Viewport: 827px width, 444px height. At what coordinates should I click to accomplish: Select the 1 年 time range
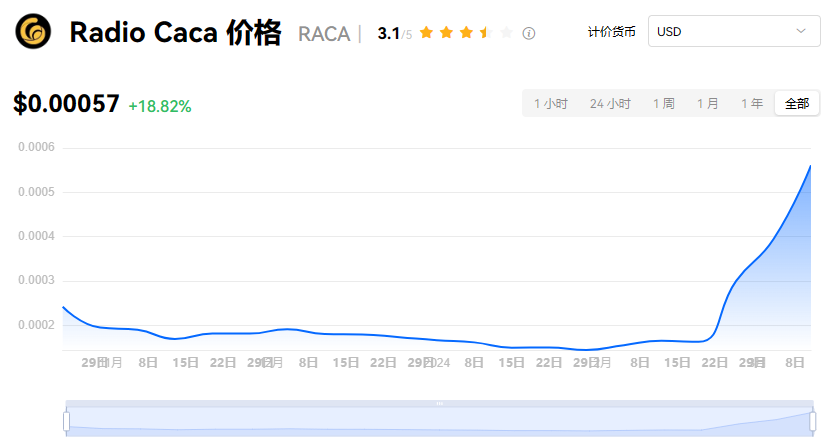pyautogui.click(x=752, y=103)
